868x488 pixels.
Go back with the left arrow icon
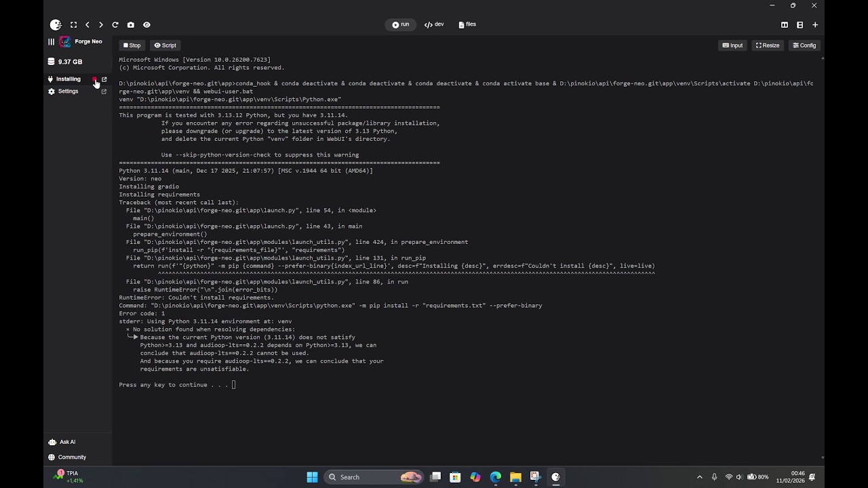click(87, 25)
